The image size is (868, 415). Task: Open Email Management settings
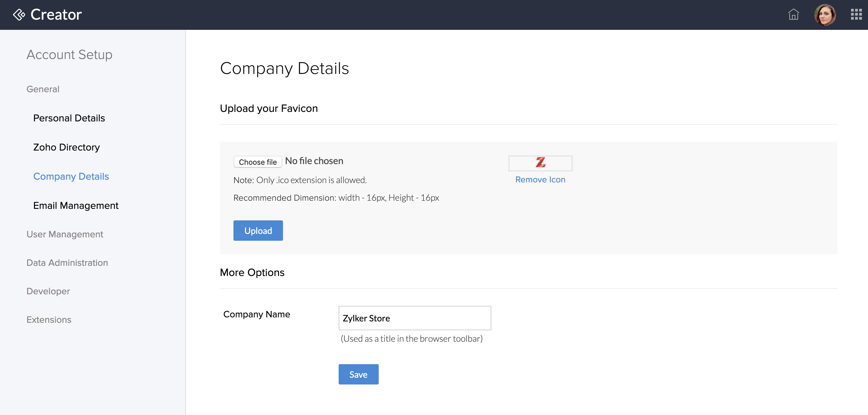point(76,205)
